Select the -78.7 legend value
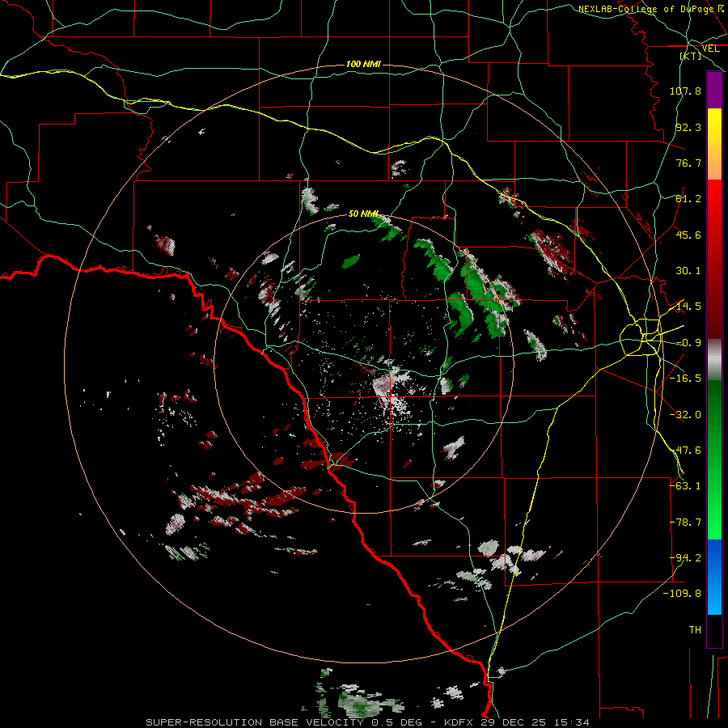 click(685, 523)
